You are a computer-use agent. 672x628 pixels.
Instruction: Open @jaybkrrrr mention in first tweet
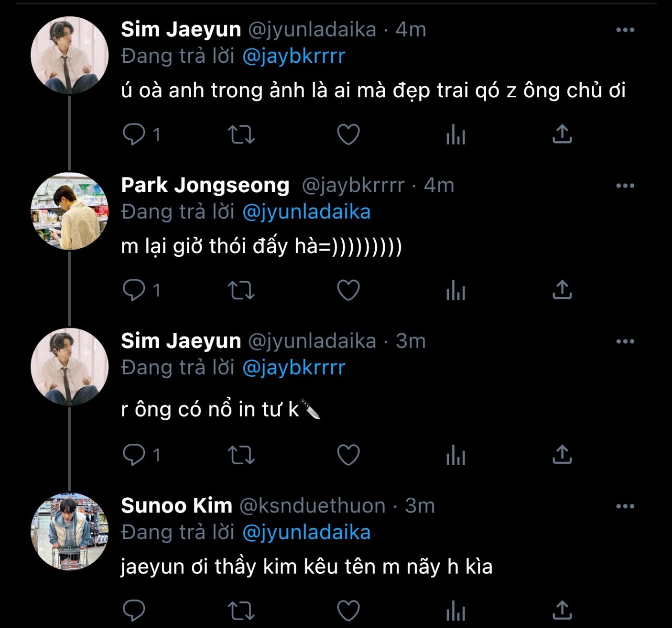294,56
